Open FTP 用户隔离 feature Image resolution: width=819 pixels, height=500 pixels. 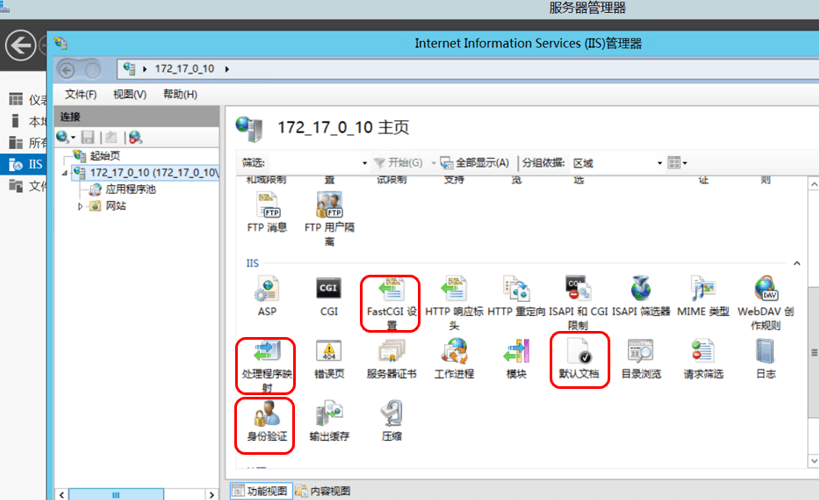click(329, 219)
